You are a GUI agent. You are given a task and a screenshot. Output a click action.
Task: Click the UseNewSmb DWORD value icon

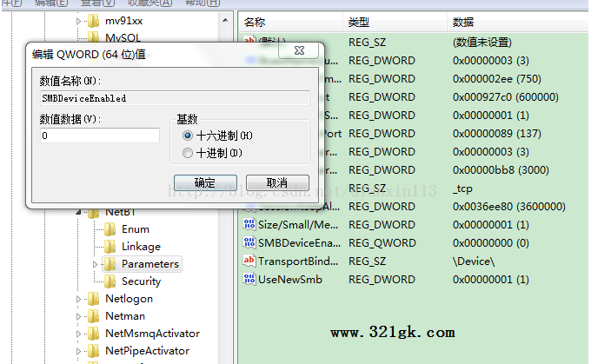click(249, 279)
